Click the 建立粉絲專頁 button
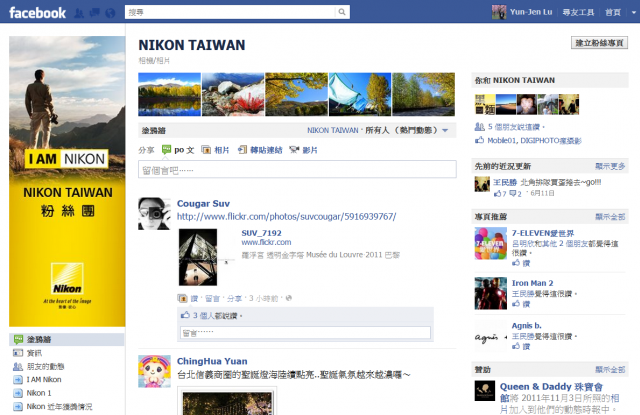This screenshot has height=415, width=640. coord(599,42)
